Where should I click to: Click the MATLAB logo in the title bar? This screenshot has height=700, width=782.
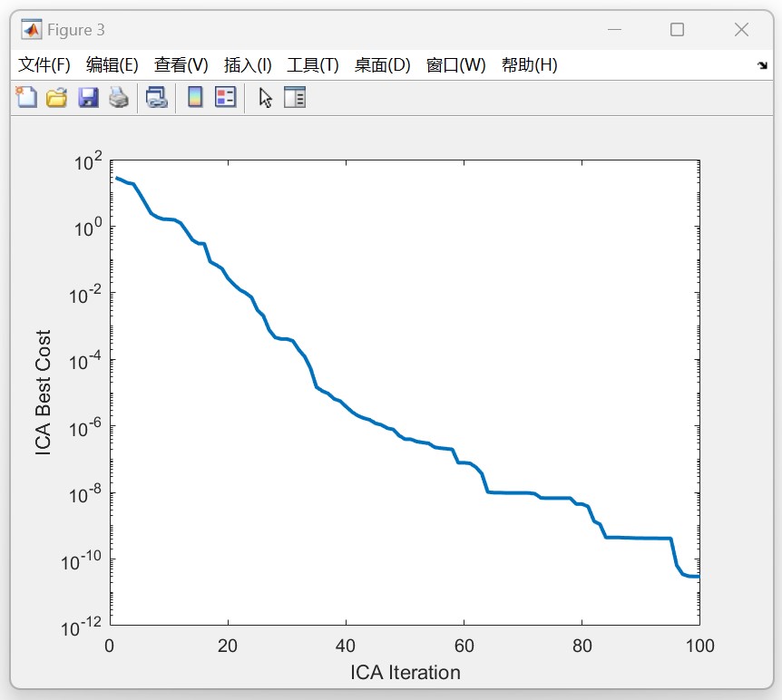click(32, 30)
